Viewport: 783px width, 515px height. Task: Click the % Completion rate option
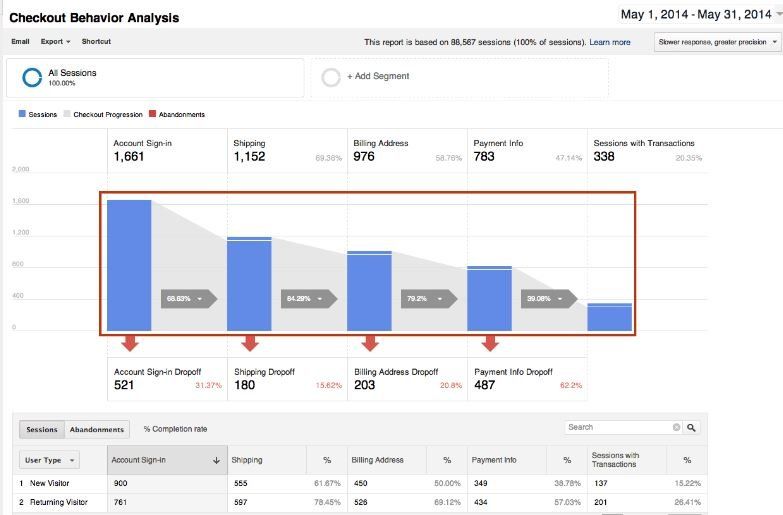[x=175, y=429]
